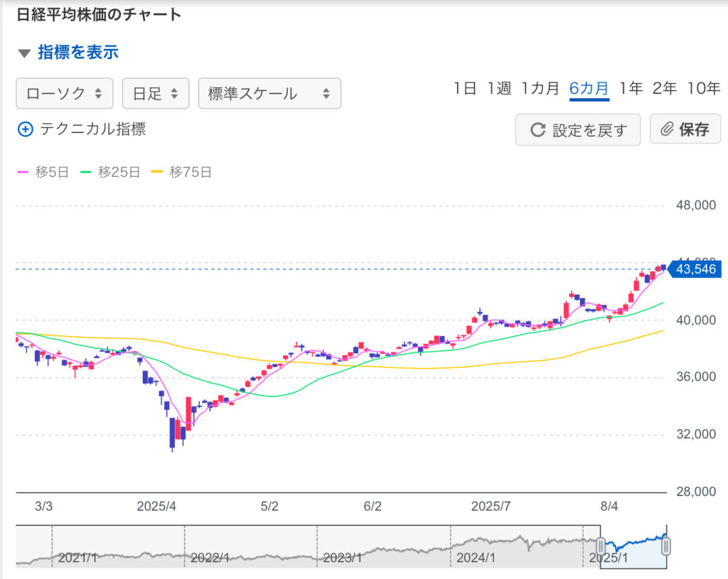Viewport: 728px width, 579px height.
Task: Click the 2023/1 marker in range navigator
Action: click(342, 557)
